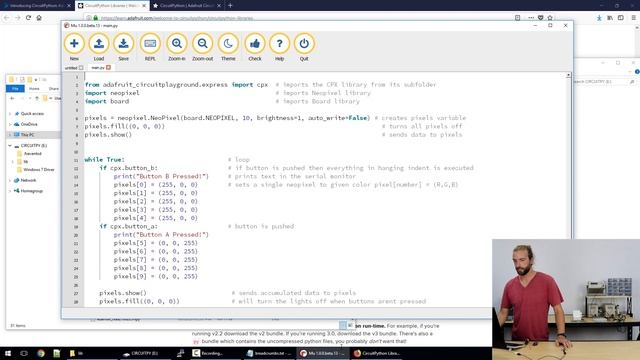Click 'pixels[0] = (255, 0, 0)' line
This screenshot has height=360, width=640.
point(156,185)
